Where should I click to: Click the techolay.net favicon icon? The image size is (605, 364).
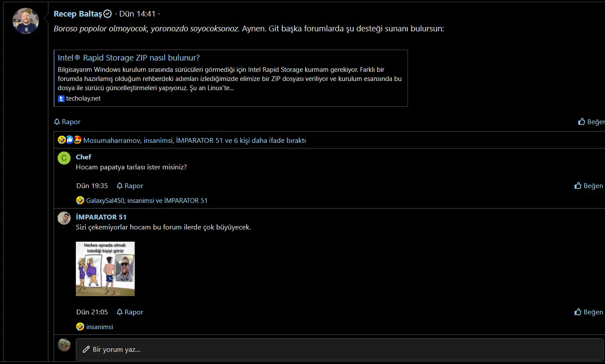[x=61, y=99]
